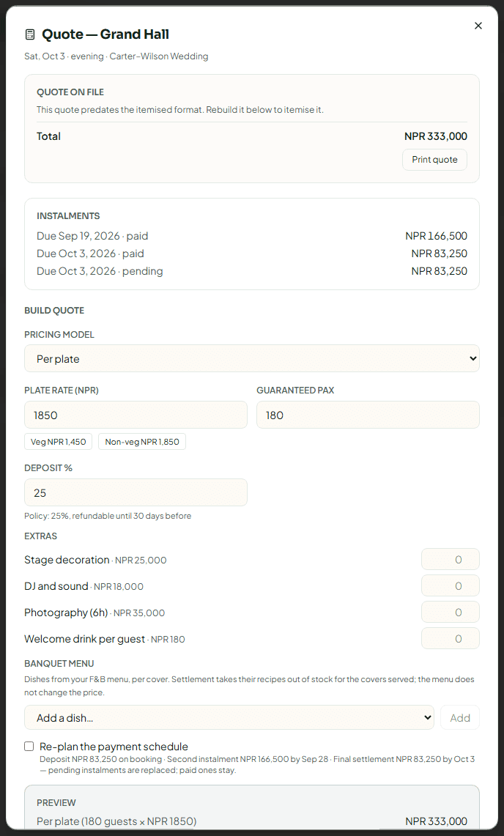Apply the Veg NPR 1,450 rate chip
This screenshot has width=504, height=836.
pos(58,442)
